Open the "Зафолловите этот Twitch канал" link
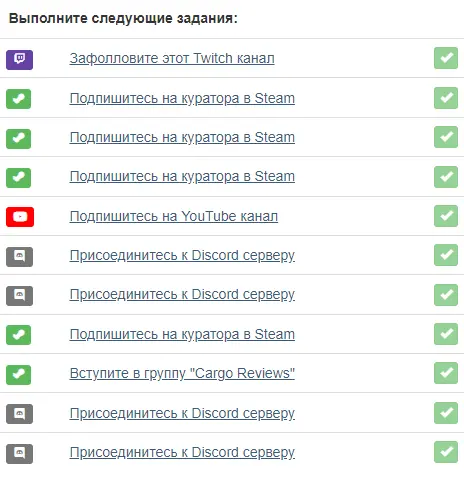464x478 pixels. tap(172, 58)
